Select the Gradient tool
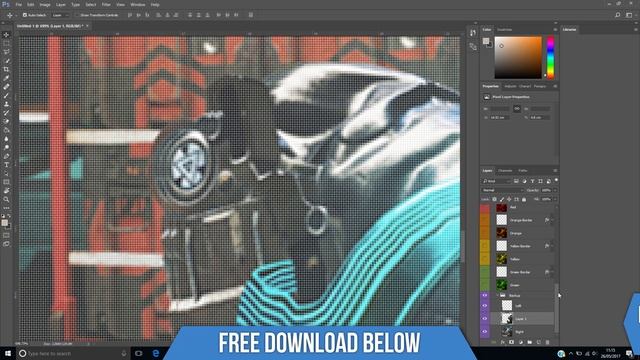The image size is (640, 360). tap(6, 130)
